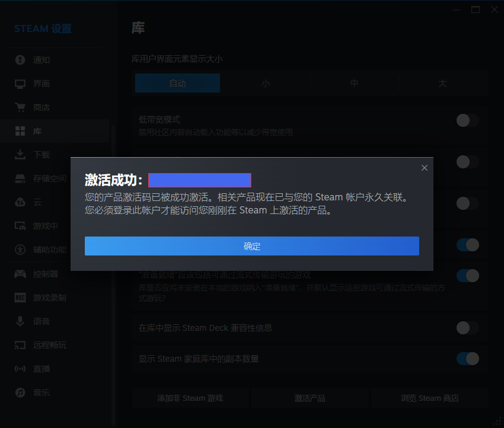Open the 界面 settings page

click(x=55, y=84)
